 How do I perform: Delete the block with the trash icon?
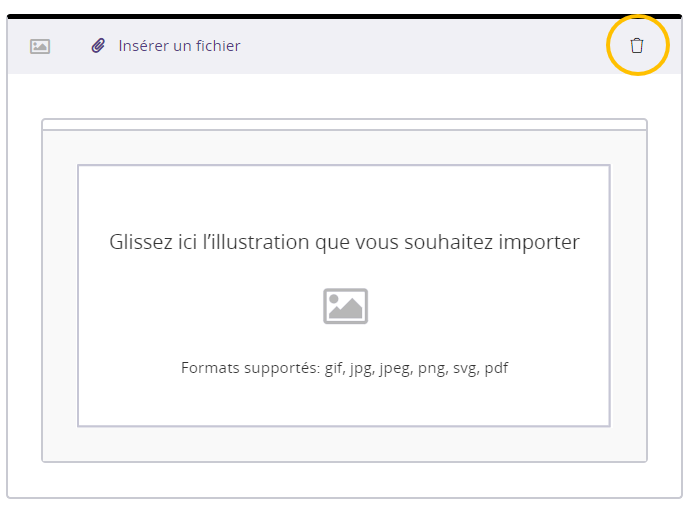(x=637, y=45)
